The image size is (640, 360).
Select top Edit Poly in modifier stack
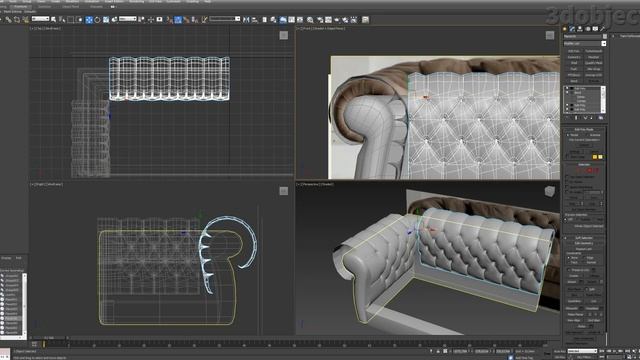[x=580, y=88]
